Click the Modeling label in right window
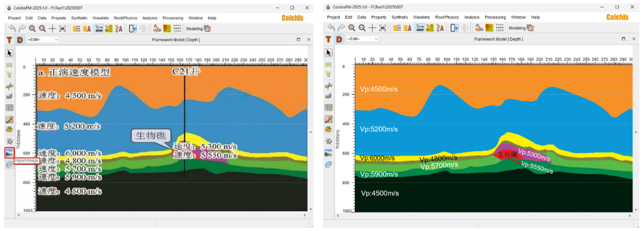This screenshot has width=644, height=231. 517,28
